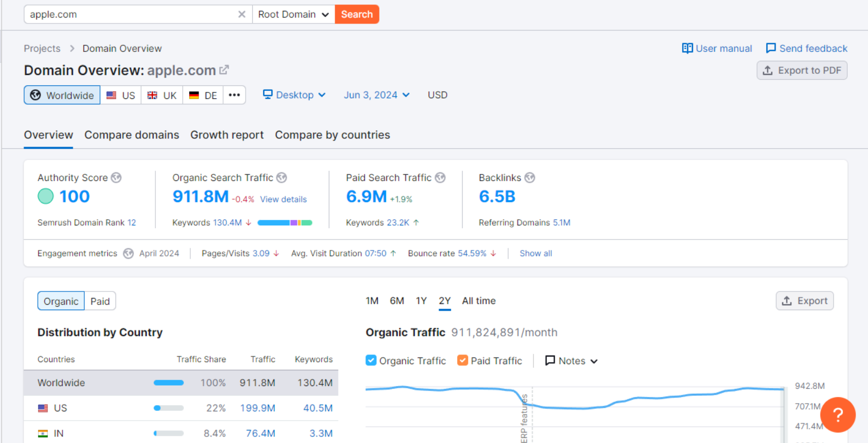Clear the apple.com search field
Image resolution: width=868 pixels, height=443 pixels.
click(x=241, y=14)
